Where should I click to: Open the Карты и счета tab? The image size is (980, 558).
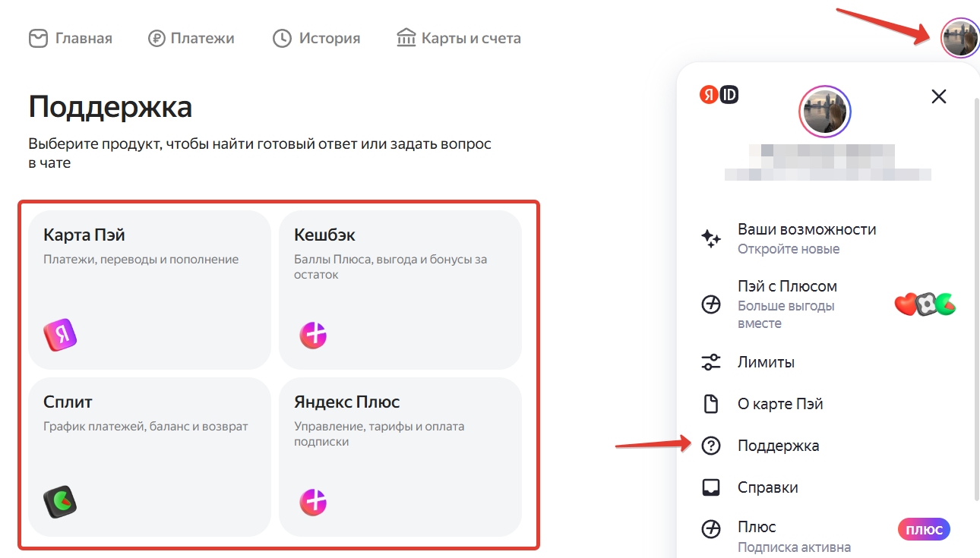point(459,38)
